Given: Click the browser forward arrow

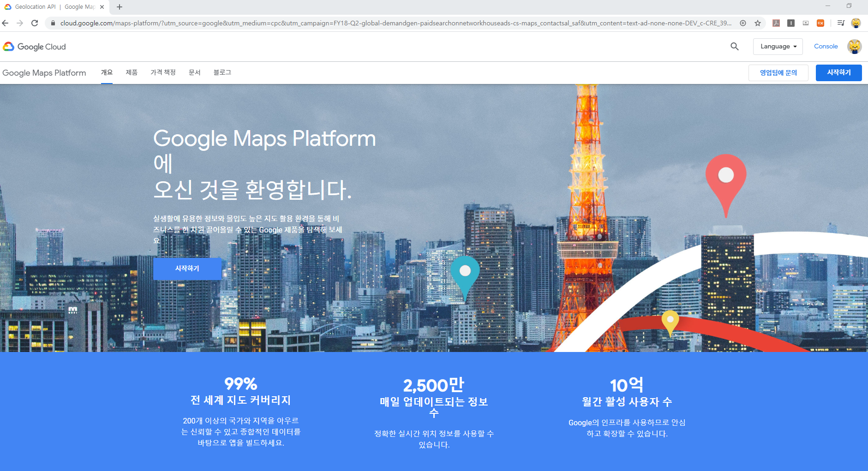Looking at the screenshot, I should 20,23.
